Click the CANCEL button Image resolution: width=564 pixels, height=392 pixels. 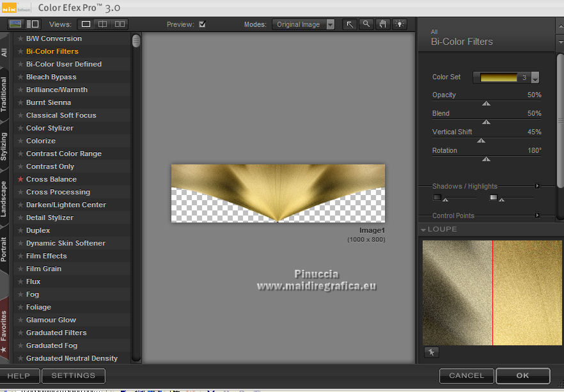(467, 376)
